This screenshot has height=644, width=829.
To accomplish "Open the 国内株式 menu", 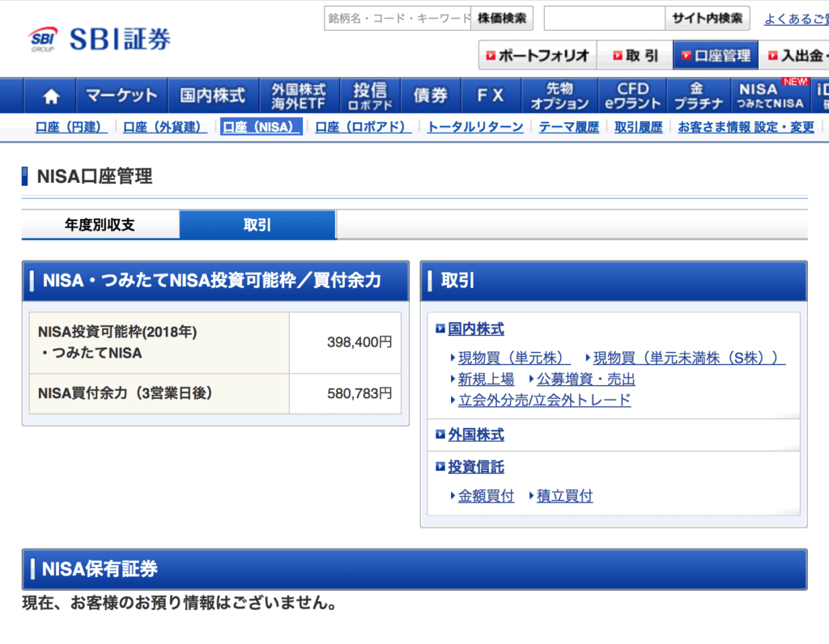I will [x=213, y=95].
